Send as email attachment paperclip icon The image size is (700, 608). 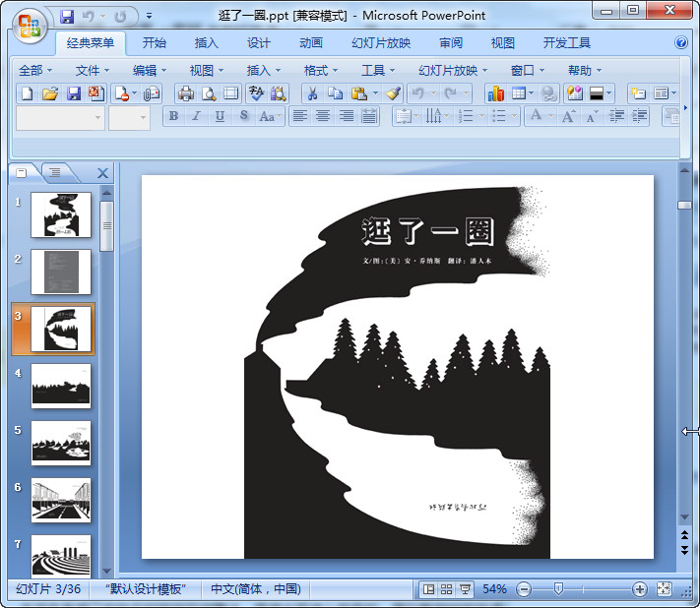pyautogui.click(x=152, y=93)
